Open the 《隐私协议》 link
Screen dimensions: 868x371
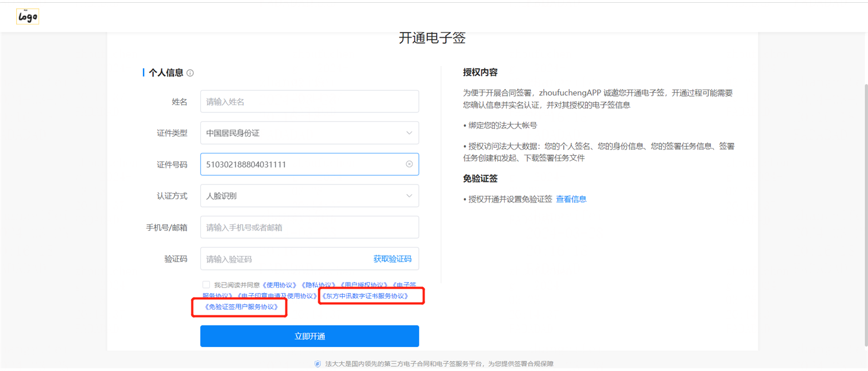(319, 285)
